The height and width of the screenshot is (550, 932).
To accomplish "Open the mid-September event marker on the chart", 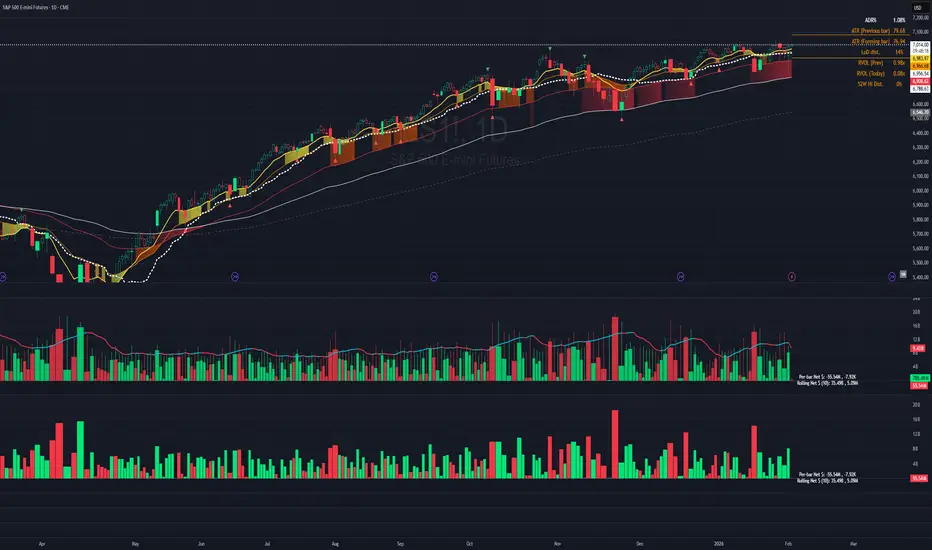I will (x=433, y=276).
